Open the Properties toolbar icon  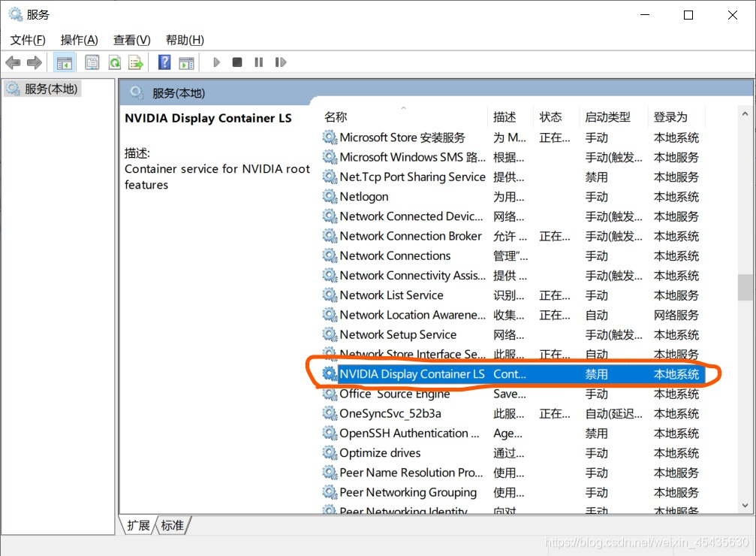coord(92,62)
